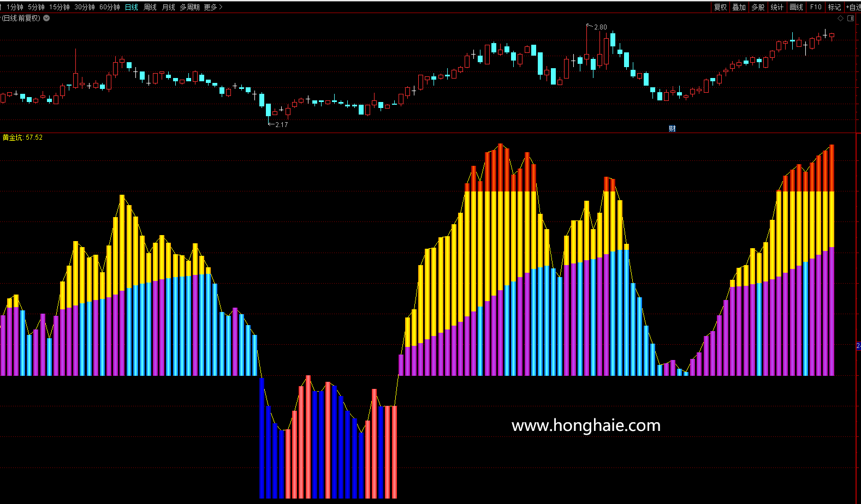Switch to the 60分钟 period tab
Viewport: 861px width, 504px height.
(109, 7)
